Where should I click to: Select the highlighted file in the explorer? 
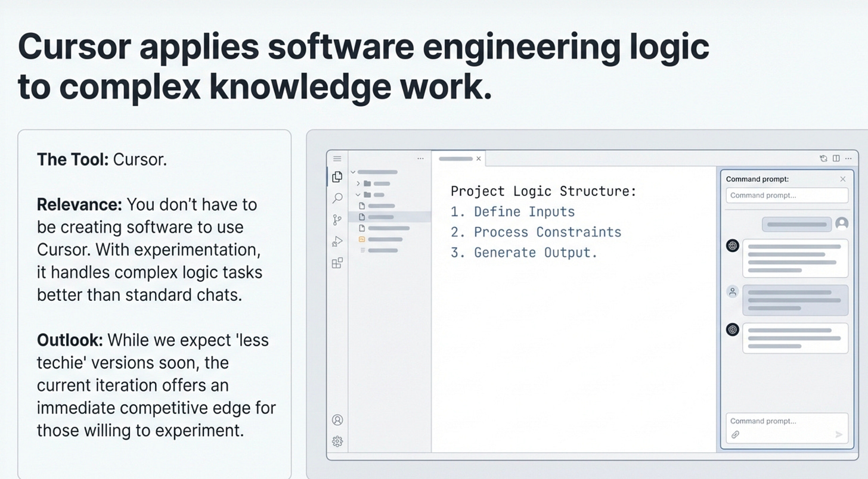pos(389,217)
